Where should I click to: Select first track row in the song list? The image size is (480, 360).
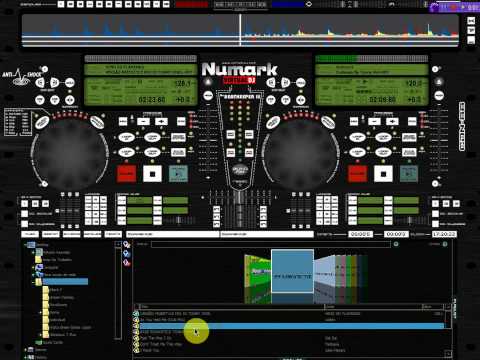292,314
